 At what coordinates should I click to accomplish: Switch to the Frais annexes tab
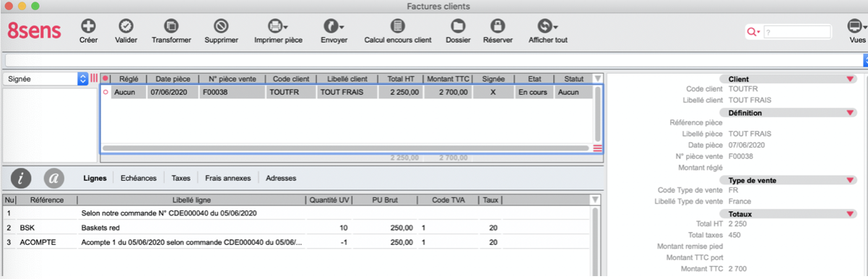click(x=227, y=178)
